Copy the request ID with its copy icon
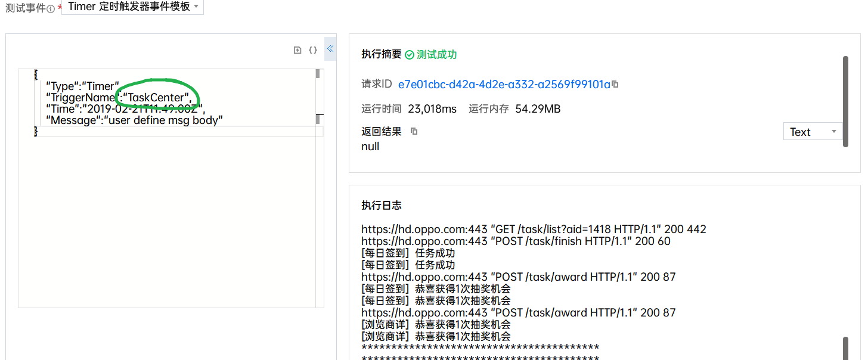 tap(615, 84)
